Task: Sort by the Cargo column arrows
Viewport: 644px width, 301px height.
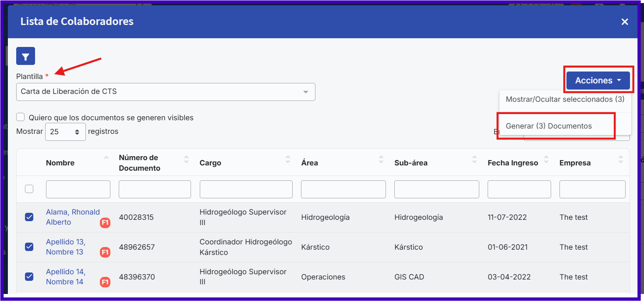Action: click(x=288, y=159)
